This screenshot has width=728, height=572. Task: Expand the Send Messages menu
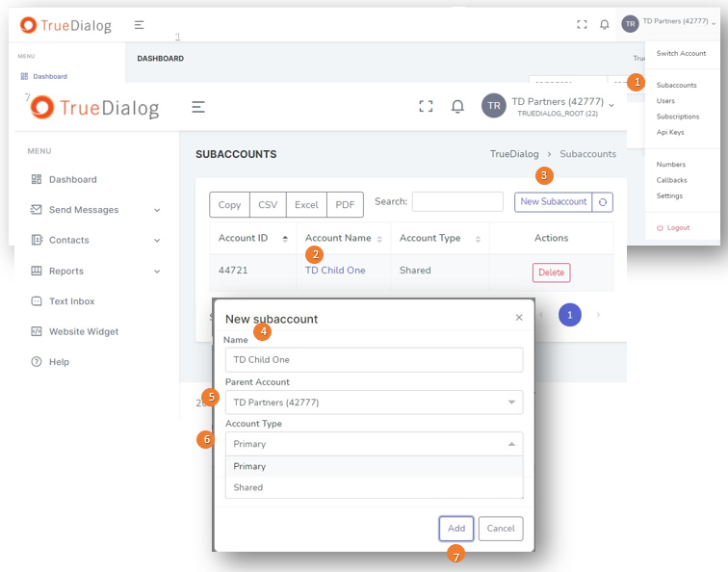coord(157,210)
